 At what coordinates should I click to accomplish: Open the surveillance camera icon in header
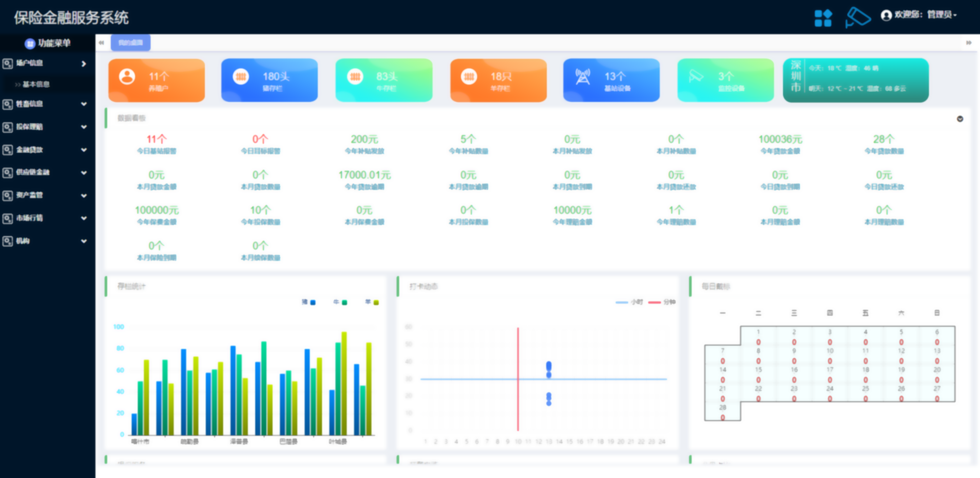click(857, 17)
